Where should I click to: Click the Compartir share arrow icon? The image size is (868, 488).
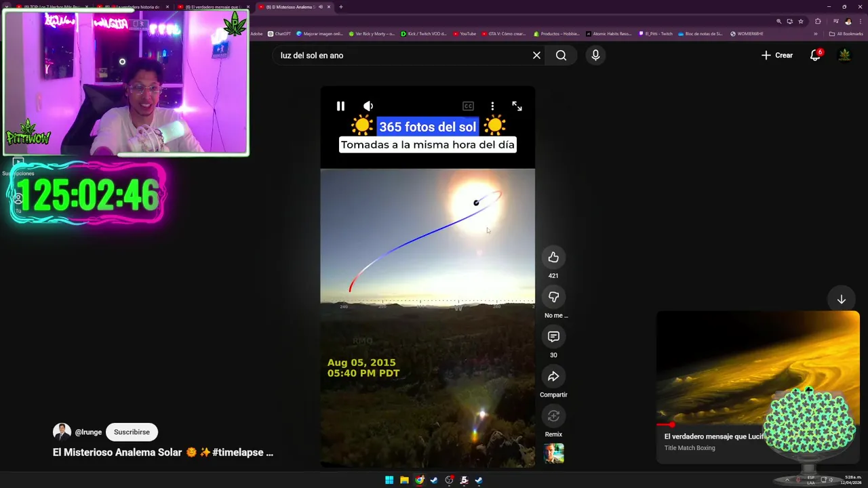click(x=553, y=376)
